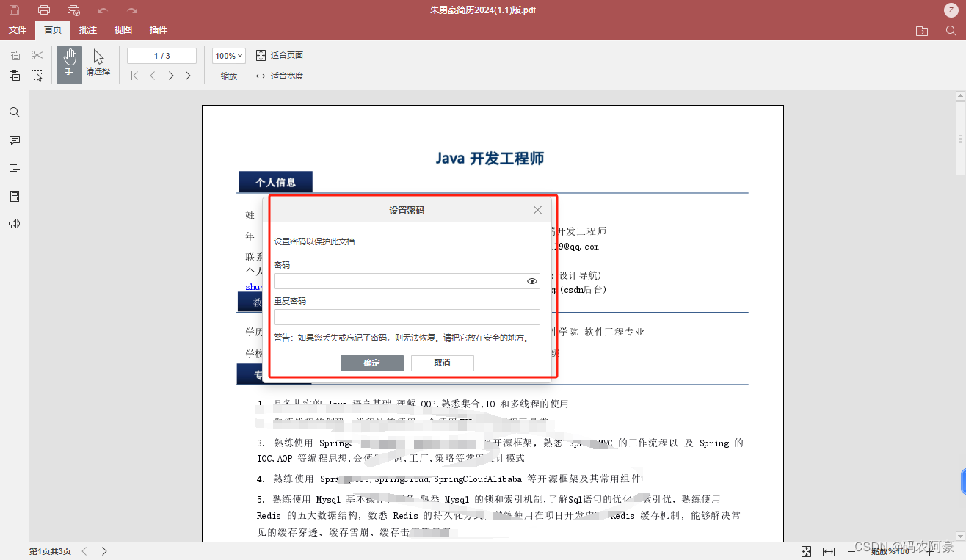Click 适合页面 fit page button

pyautogui.click(x=279, y=56)
